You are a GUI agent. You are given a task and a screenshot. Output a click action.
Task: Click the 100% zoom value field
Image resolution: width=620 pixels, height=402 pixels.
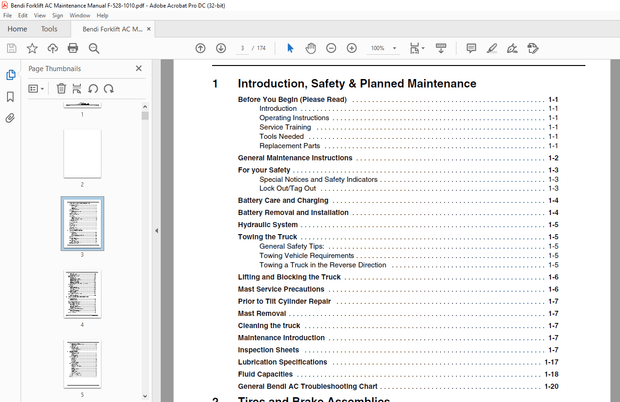pyautogui.click(x=378, y=48)
